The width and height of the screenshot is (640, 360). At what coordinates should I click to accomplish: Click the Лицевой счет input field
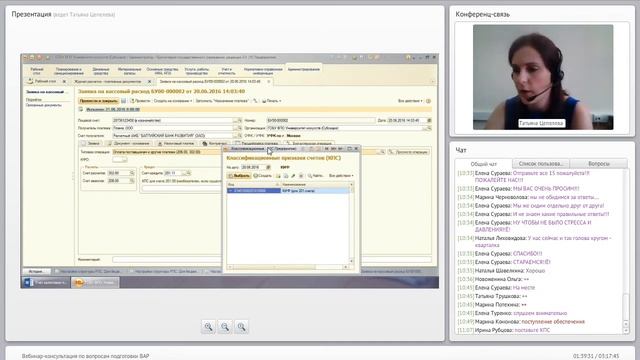[173, 120]
